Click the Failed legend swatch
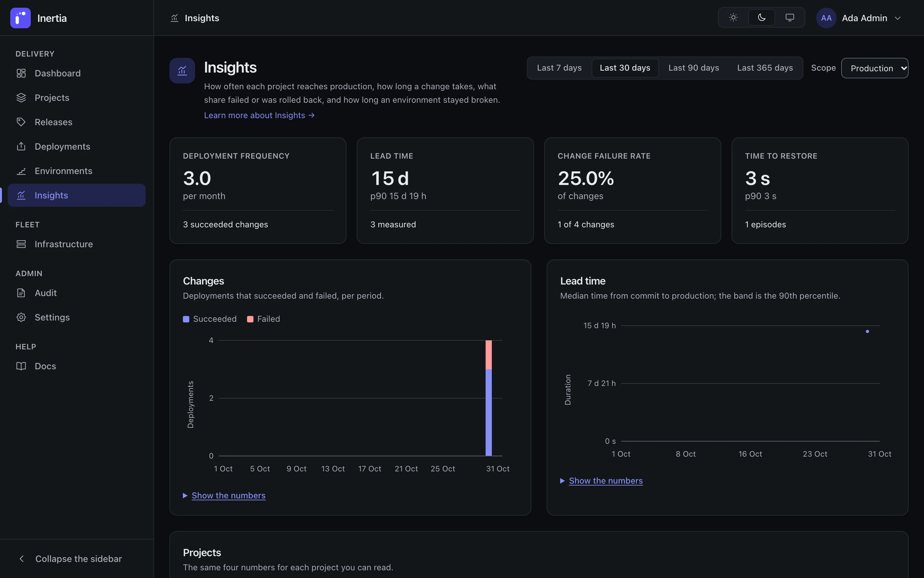Image resolution: width=924 pixels, height=578 pixels. click(x=250, y=319)
